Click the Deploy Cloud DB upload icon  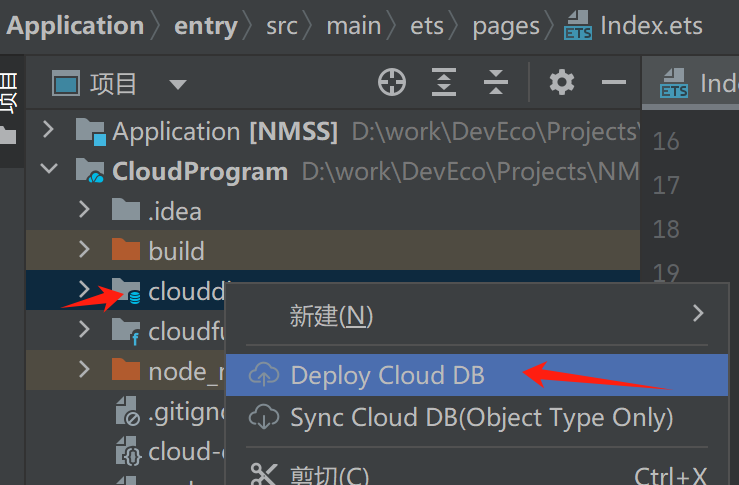pyautogui.click(x=264, y=375)
